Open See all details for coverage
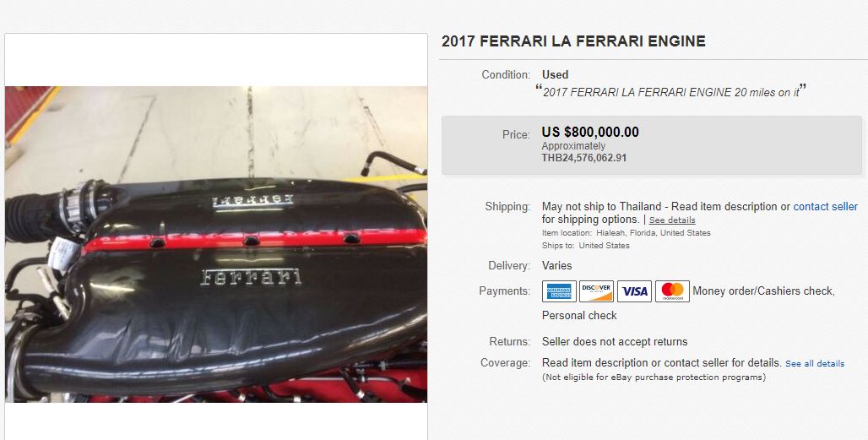Screen dimensions: 868x440 815,364
